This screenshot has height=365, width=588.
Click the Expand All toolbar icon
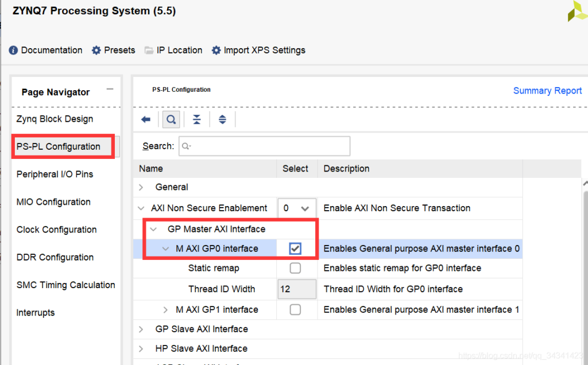(222, 119)
